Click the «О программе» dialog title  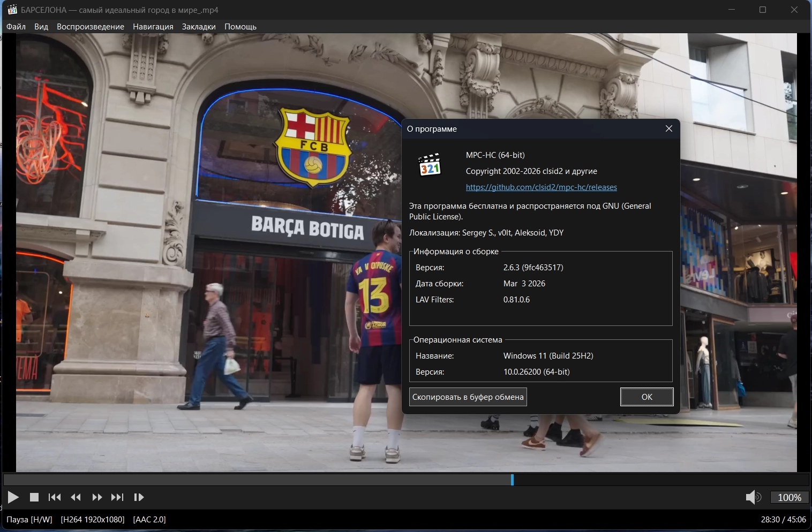click(x=432, y=129)
